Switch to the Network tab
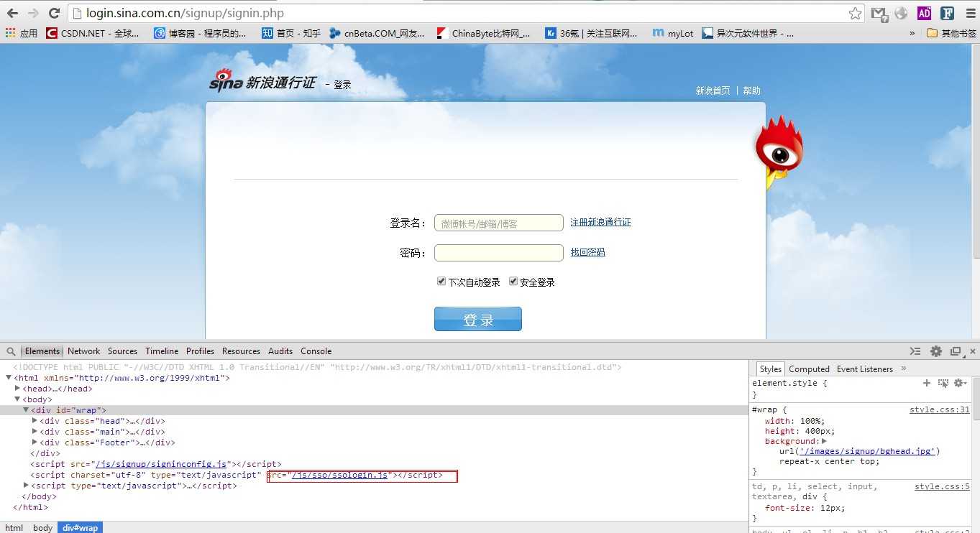The image size is (980, 533). [83, 351]
